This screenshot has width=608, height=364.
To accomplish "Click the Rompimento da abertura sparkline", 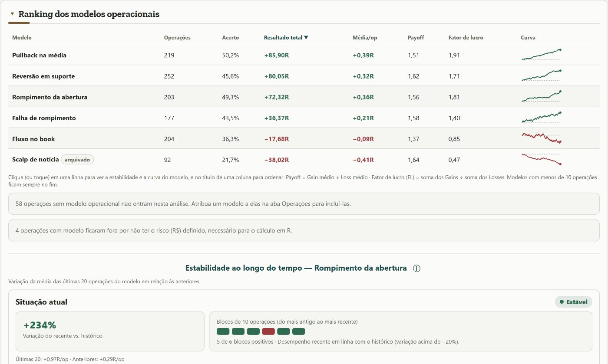I will pyautogui.click(x=542, y=96).
